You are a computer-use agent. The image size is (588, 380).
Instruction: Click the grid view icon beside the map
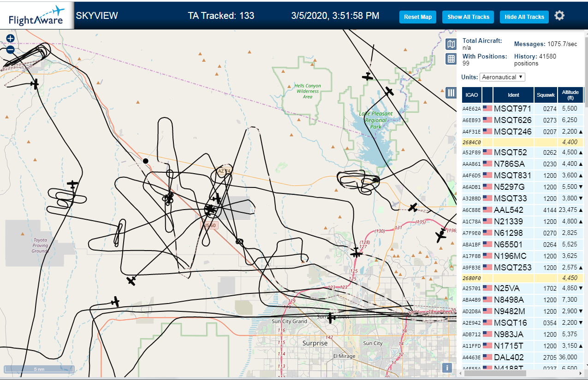451,58
